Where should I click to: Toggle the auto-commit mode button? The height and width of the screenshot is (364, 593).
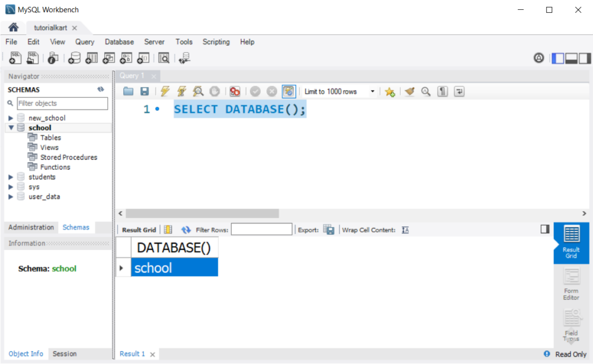pos(289,91)
